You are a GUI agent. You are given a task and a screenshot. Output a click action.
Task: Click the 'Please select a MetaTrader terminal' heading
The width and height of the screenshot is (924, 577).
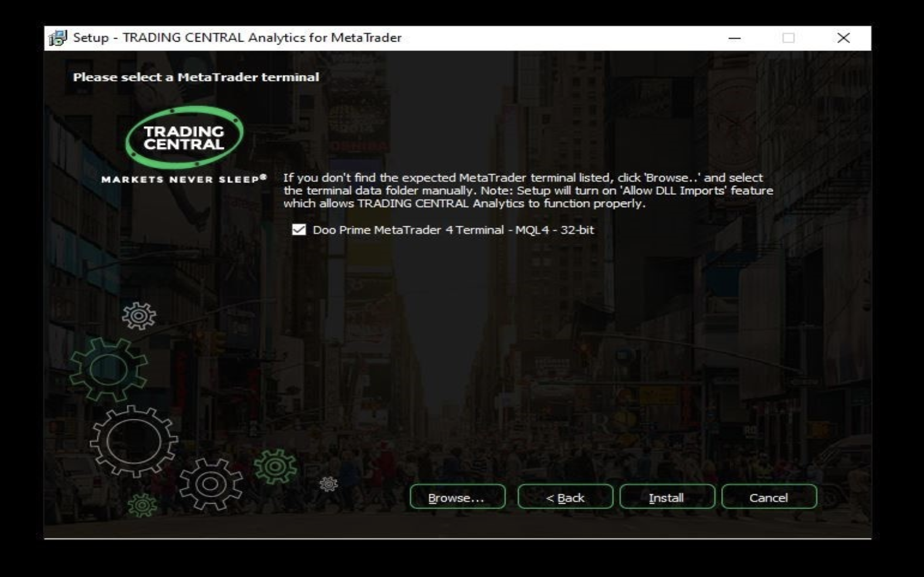coord(196,77)
